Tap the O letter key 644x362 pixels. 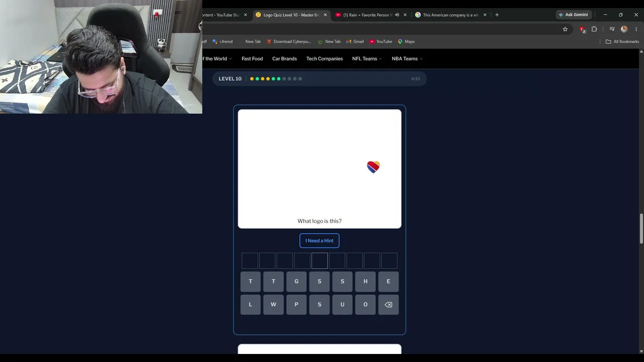365,305
